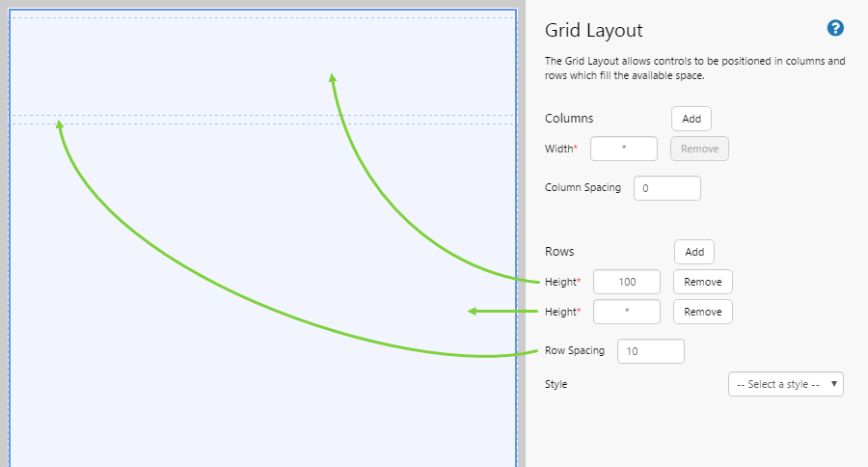Change the Row Spacing value
The image size is (868, 467).
[651, 351]
